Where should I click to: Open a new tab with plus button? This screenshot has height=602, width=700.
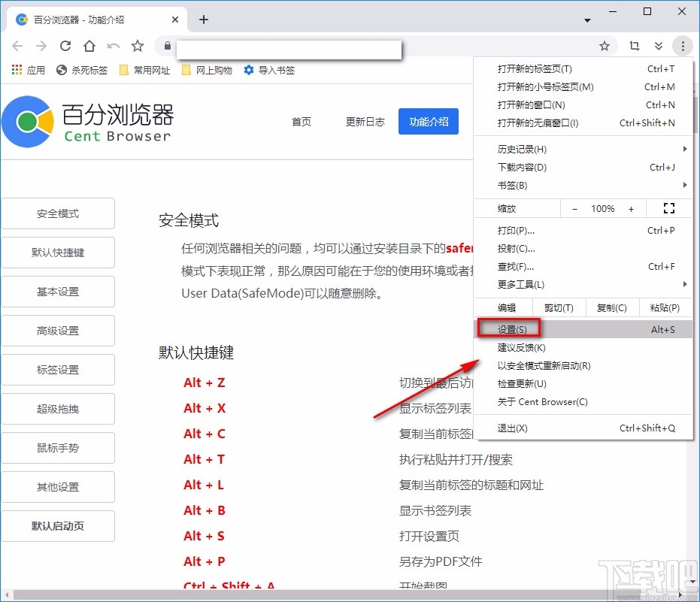(204, 20)
